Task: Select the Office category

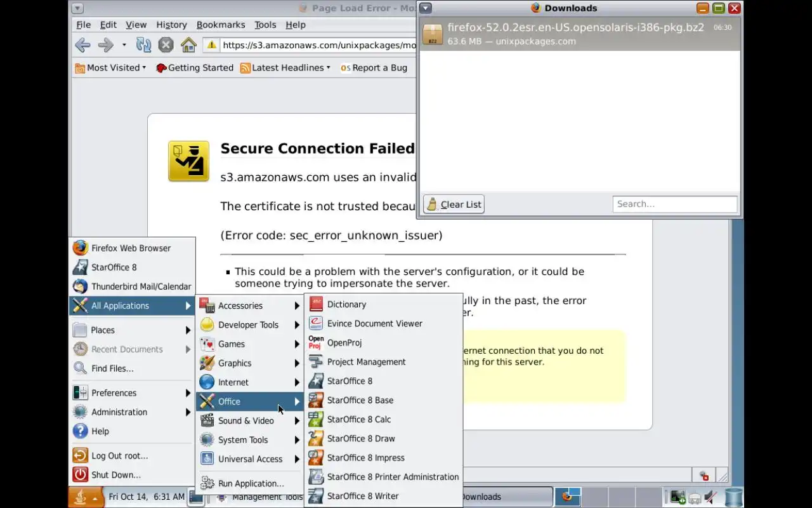Action: tap(250, 401)
